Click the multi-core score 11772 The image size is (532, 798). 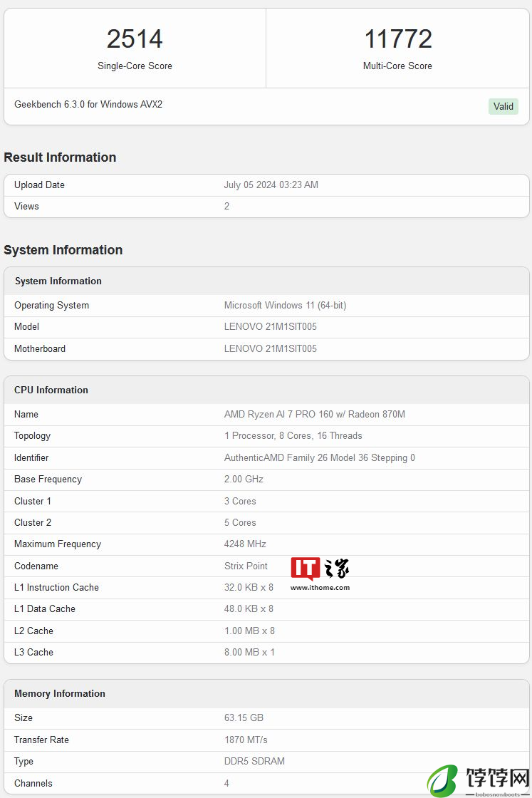coord(398,38)
